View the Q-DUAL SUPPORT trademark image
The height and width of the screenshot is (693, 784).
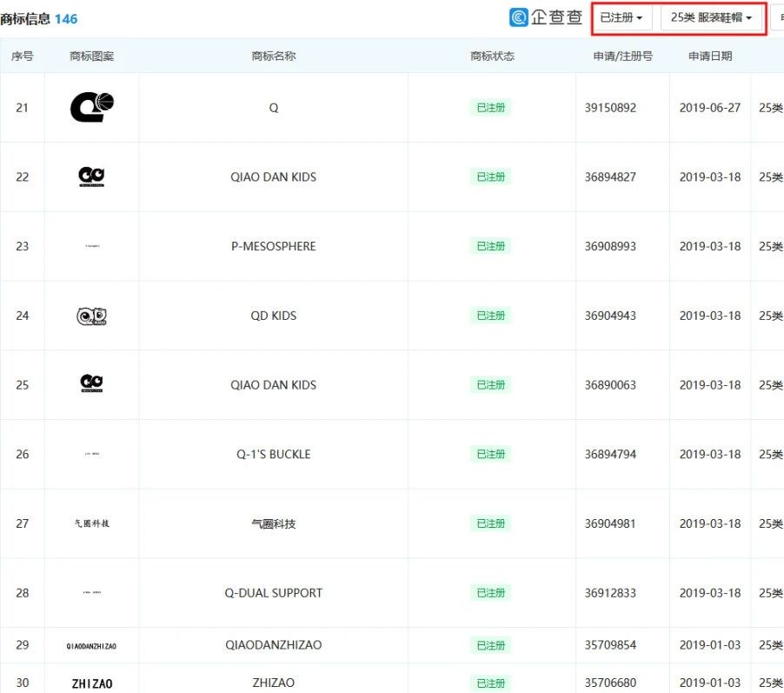92,592
